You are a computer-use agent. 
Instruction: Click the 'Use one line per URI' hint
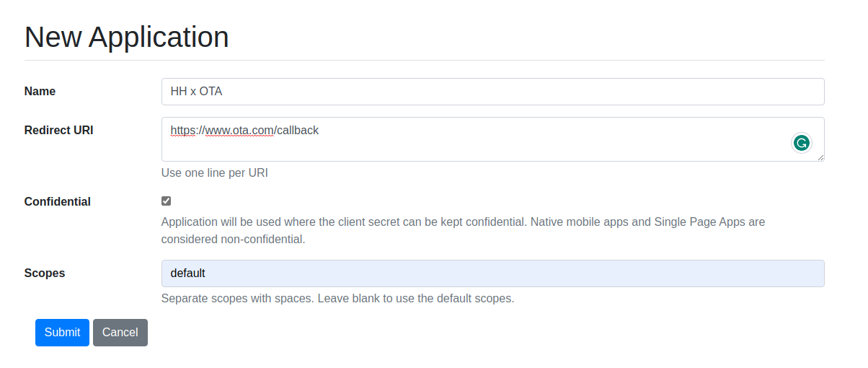pyautogui.click(x=214, y=173)
